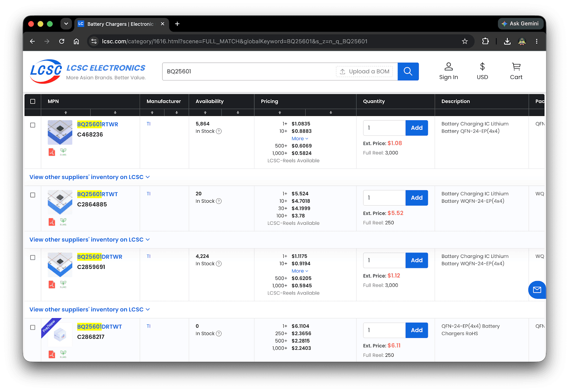The width and height of the screenshot is (569, 392).
Task: Open BQ25601RTWT product link
Action: [x=97, y=194]
